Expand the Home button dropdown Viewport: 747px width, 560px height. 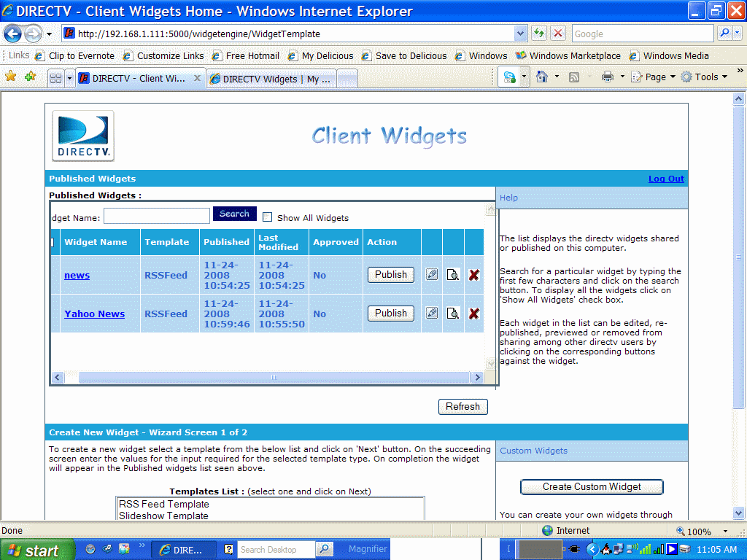tap(557, 77)
